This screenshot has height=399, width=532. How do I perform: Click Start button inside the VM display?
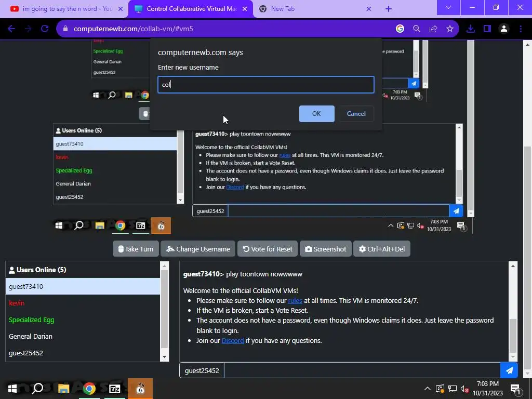tap(59, 225)
